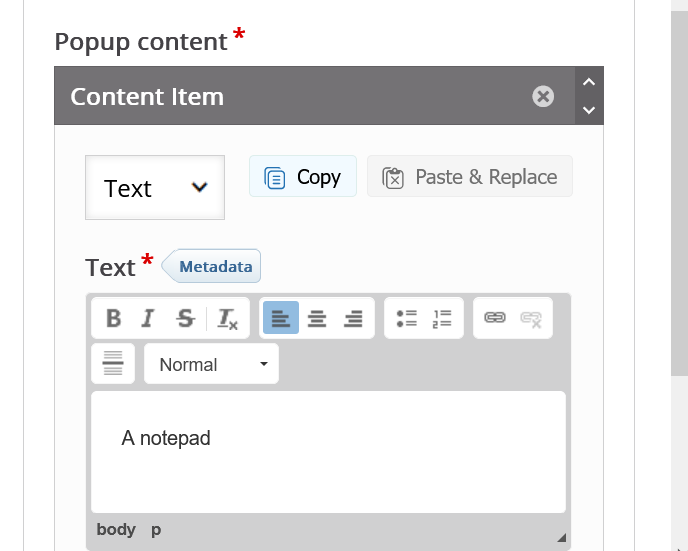The width and height of the screenshot is (688, 551).
Task: Apply Italic formatting to text
Action: tap(148, 318)
